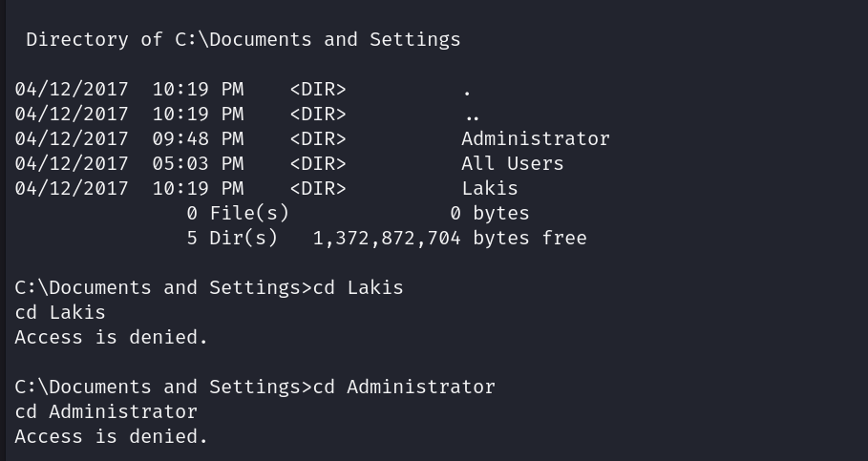The height and width of the screenshot is (461, 868).
Task: Click the Lakis directory name in the listing
Action: click(x=489, y=188)
